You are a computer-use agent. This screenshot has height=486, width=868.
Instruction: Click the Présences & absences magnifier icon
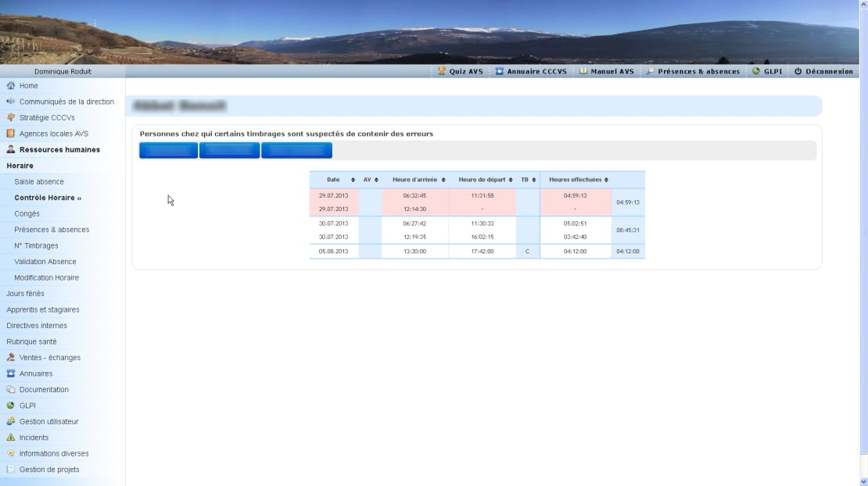pyautogui.click(x=651, y=71)
